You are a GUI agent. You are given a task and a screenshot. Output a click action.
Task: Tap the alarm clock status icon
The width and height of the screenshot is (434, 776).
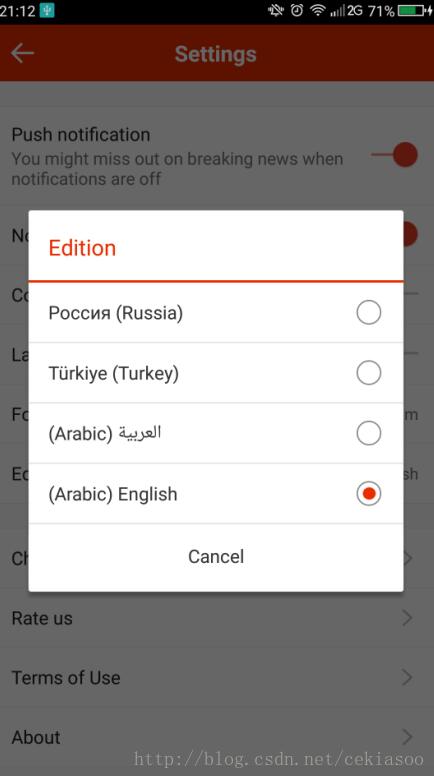click(x=296, y=10)
